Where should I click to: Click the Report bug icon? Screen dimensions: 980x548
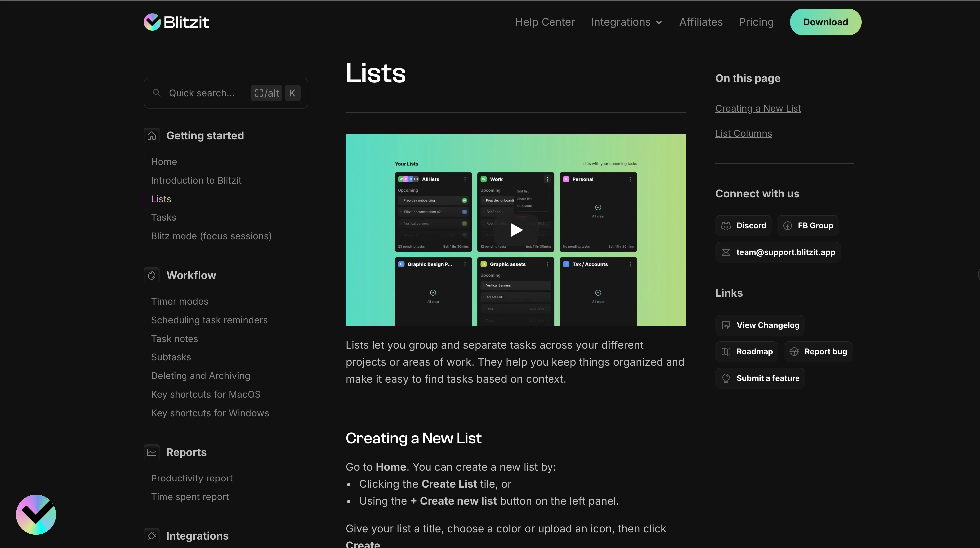[795, 351]
